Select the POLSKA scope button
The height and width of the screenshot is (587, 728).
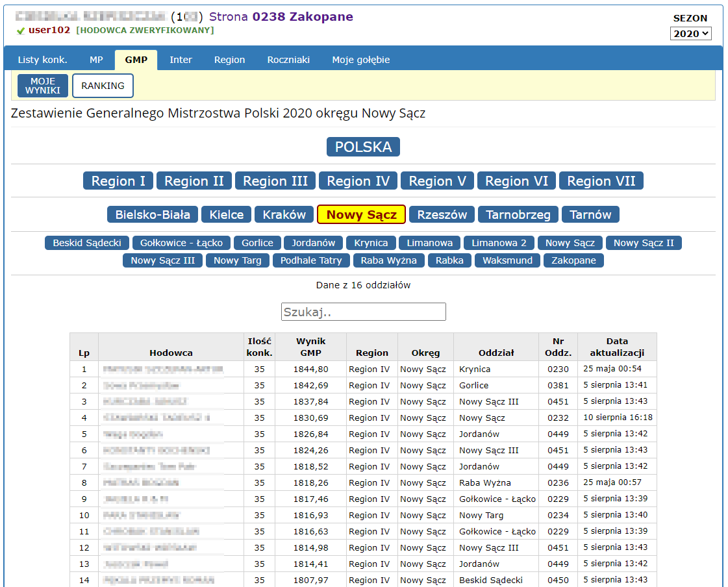[363, 147]
